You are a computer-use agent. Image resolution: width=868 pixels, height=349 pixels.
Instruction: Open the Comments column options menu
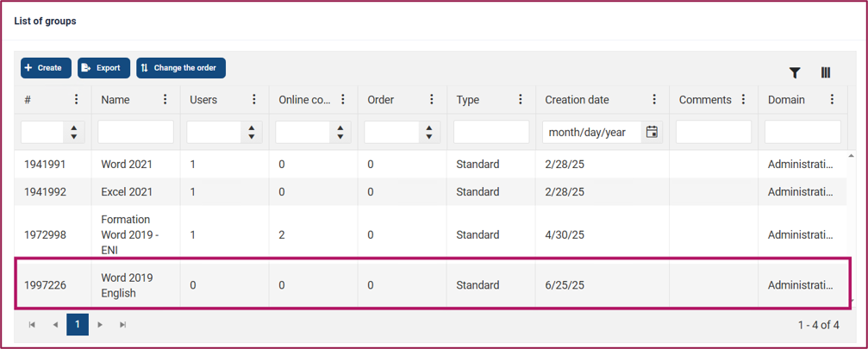tap(744, 100)
